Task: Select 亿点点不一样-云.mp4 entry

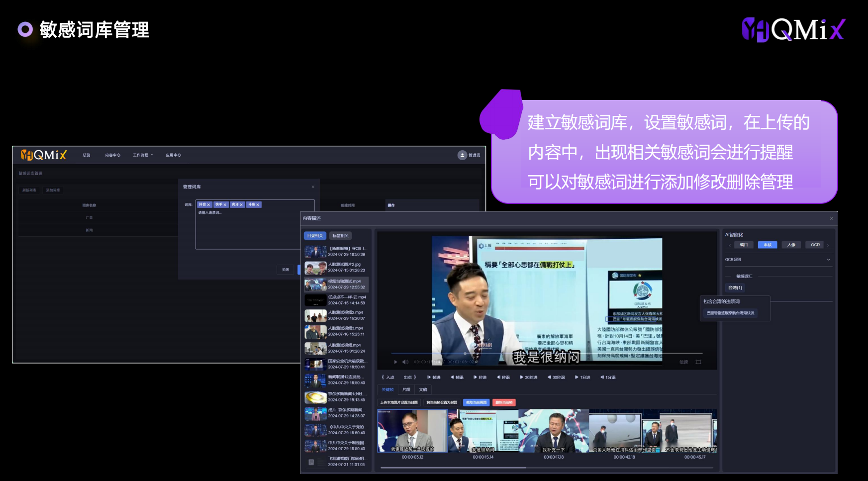Action: point(336,300)
